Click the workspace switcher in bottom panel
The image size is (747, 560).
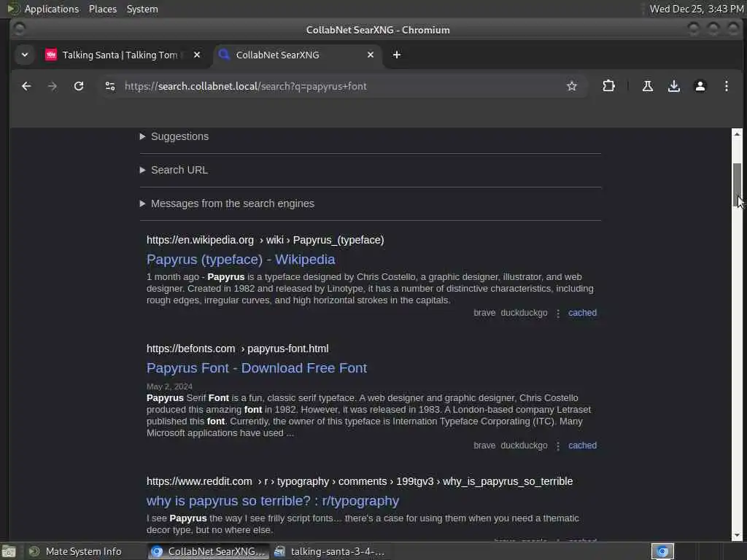pos(662,551)
